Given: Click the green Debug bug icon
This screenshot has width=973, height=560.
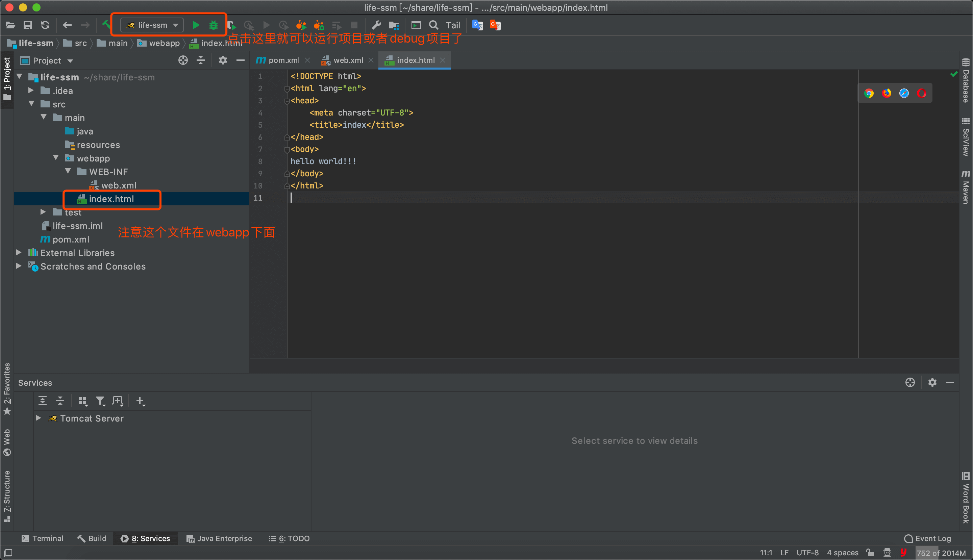Looking at the screenshot, I should coord(214,25).
